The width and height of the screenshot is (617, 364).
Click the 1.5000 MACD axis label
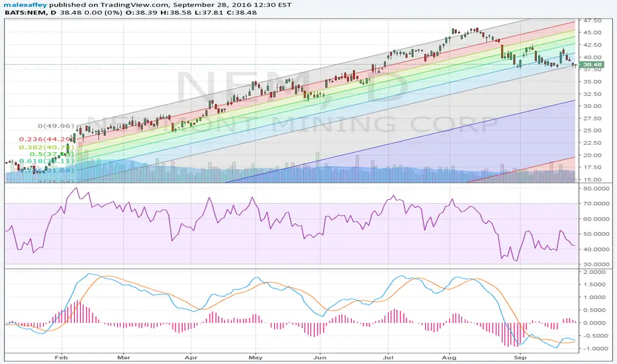[x=595, y=285]
